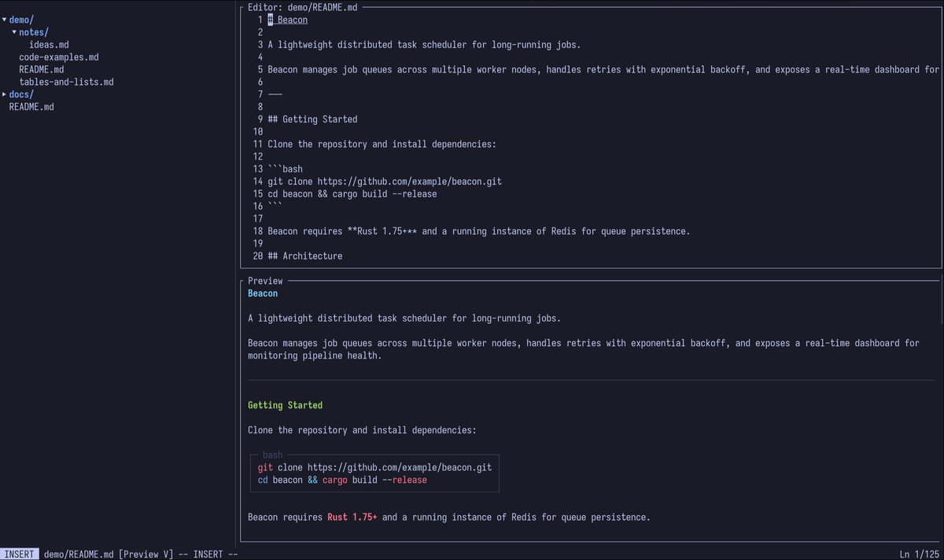Jump to green Getting Started preview heading
Viewport: 944px width, 560px height.
pos(285,405)
